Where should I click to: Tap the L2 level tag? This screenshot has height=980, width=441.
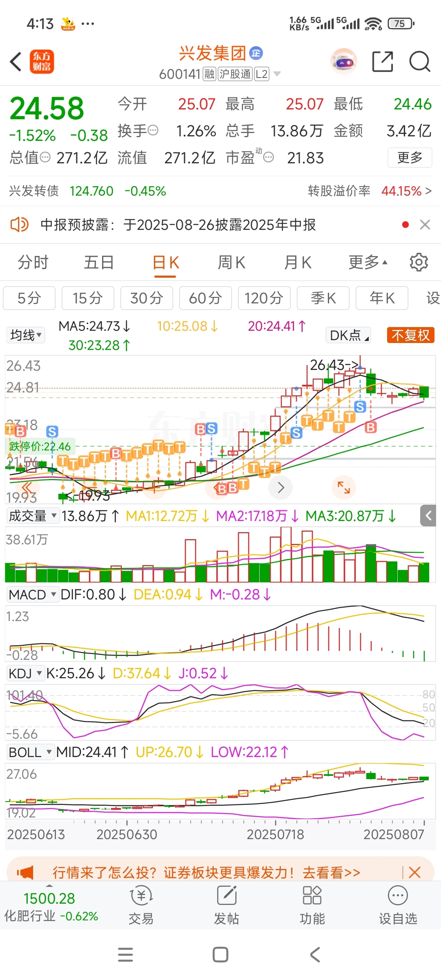pos(262,74)
